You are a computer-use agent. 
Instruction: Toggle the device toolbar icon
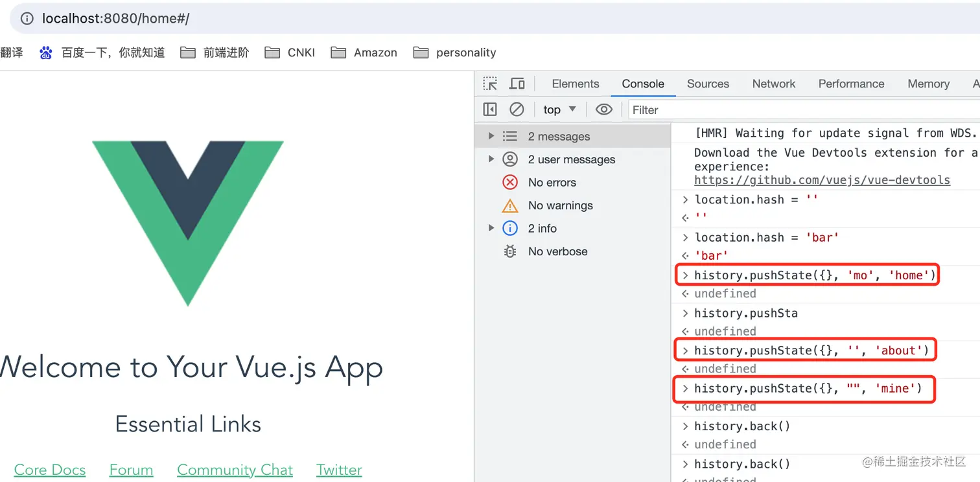517,84
